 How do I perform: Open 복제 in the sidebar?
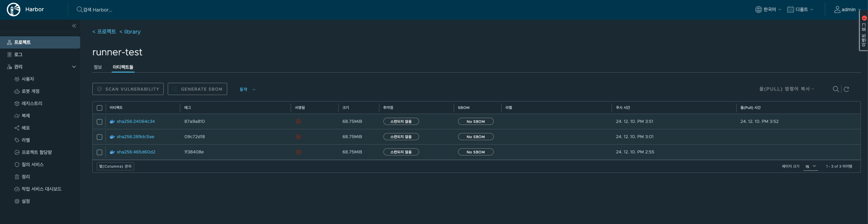[40, 116]
